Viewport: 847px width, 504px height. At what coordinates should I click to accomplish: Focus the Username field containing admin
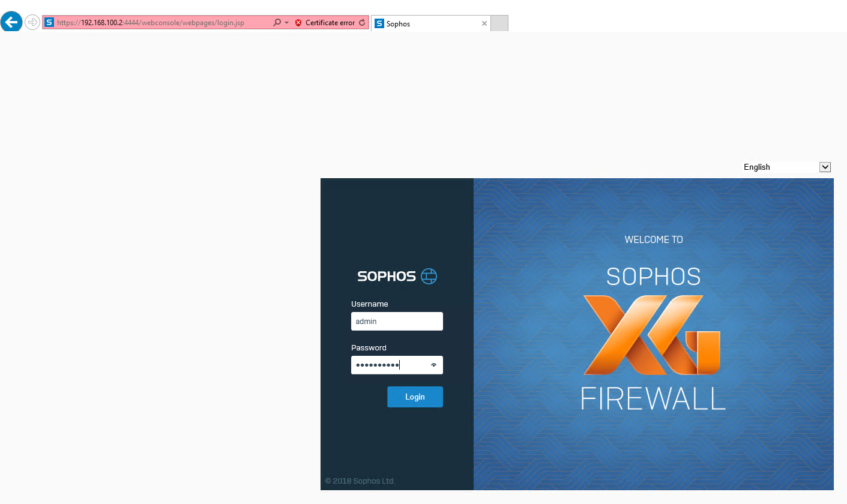pos(397,321)
